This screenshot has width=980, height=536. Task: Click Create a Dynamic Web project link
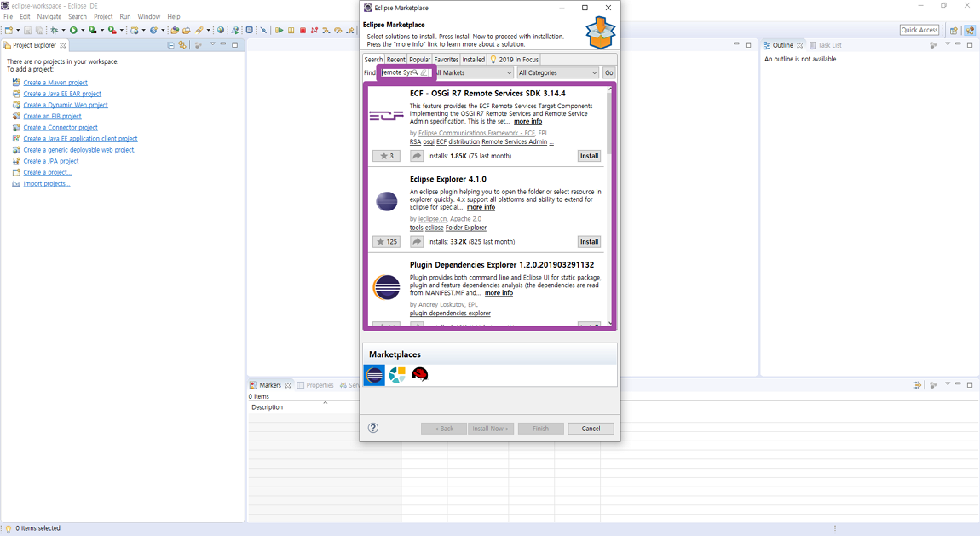pyautogui.click(x=66, y=105)
